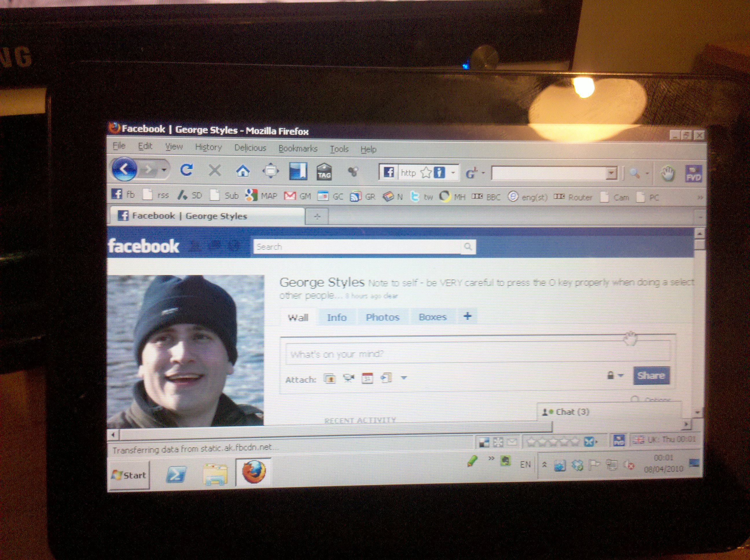This screenshot has height=560, width=750.
Task: Open the Delicious bookmarks toolbar icon
Action: coord(298,171)
